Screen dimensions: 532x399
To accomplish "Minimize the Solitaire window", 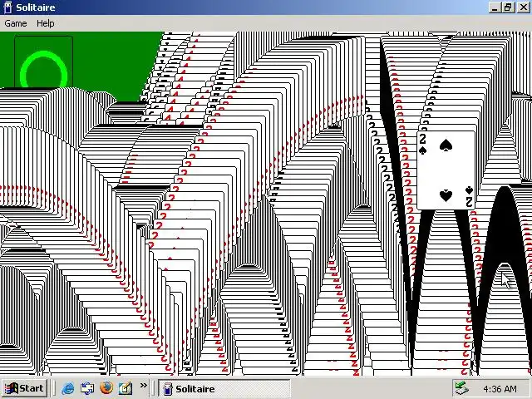I will pos(495,7).
